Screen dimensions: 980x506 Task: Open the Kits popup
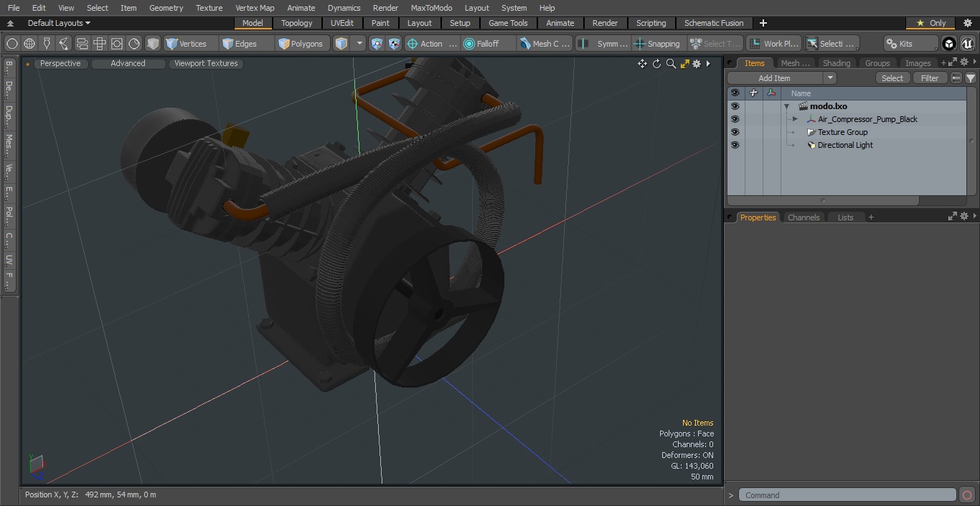pyautogui.click(x=910, y=44)
